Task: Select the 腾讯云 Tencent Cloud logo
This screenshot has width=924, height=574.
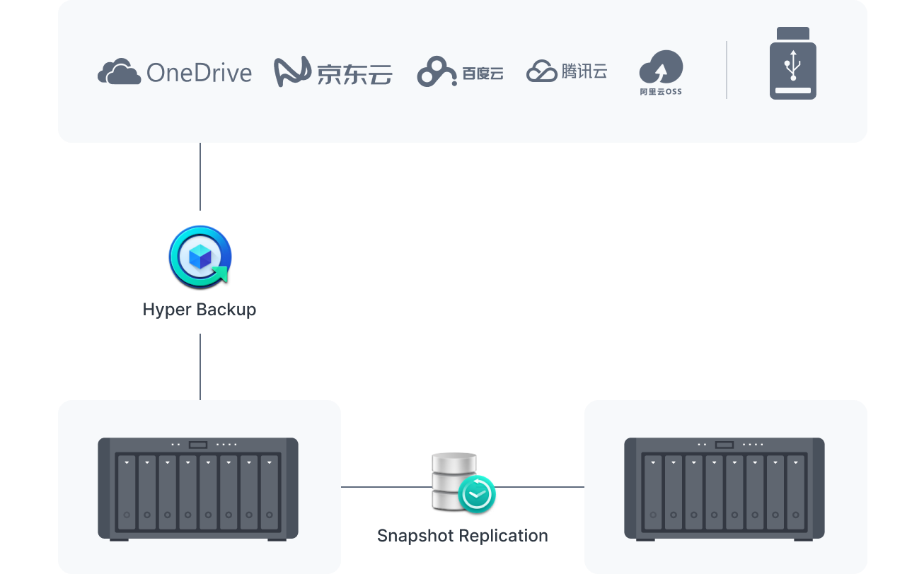Action: [x=541, y=70]
